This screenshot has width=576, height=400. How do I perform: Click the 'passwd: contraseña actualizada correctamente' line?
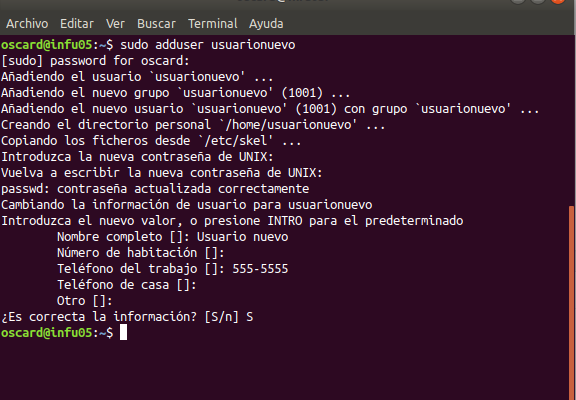point(155,189)
